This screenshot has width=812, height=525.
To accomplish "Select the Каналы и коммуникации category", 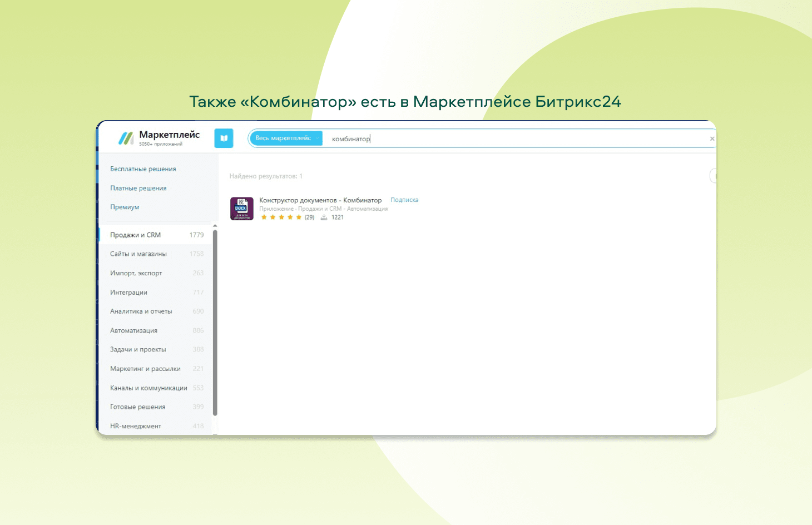I will tap(156, 388).
